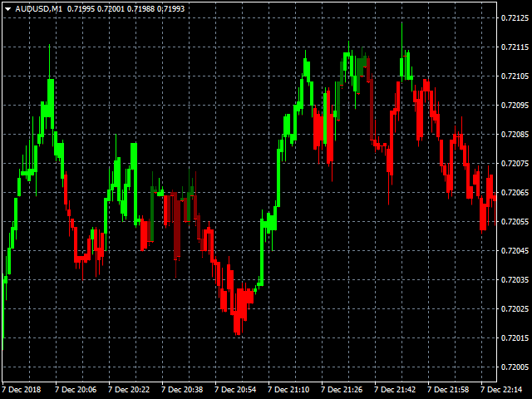Select price level 0.72115 on the scale
Viewport: 532px width, 399px height.
(515, 47)
